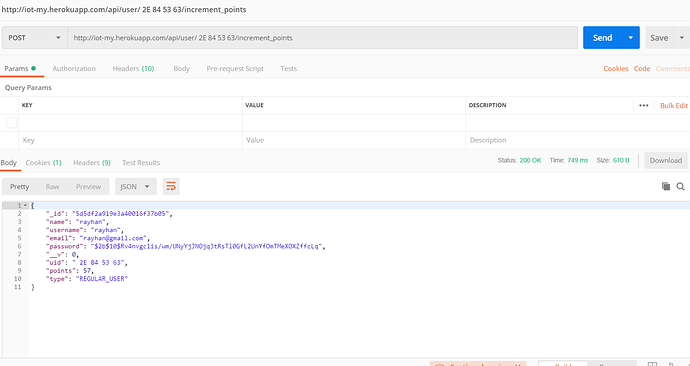Switch to the Params tab
The width and height of the screenshot is (690, 366).
[20, 69]
